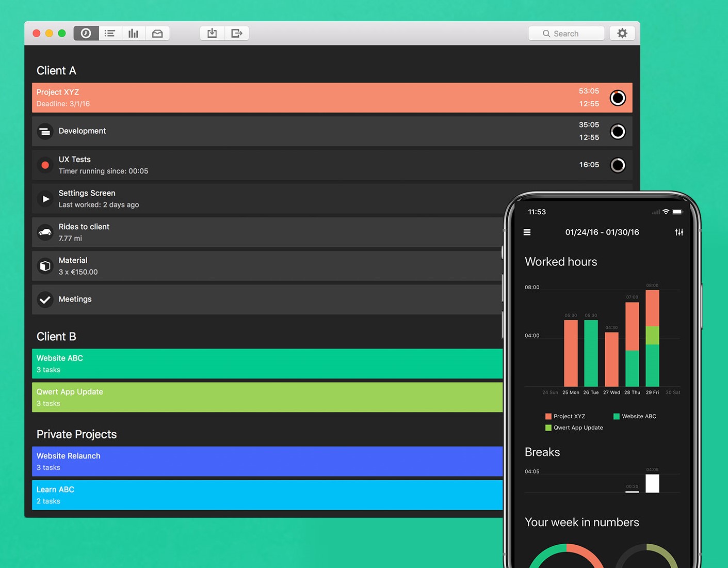728x568 pixels.
Task: Select the car icon on Rides to client
Action: pos(45,232)
